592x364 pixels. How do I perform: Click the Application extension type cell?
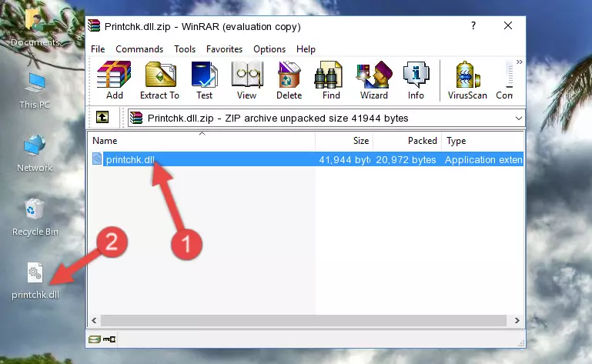coord(483,160)
